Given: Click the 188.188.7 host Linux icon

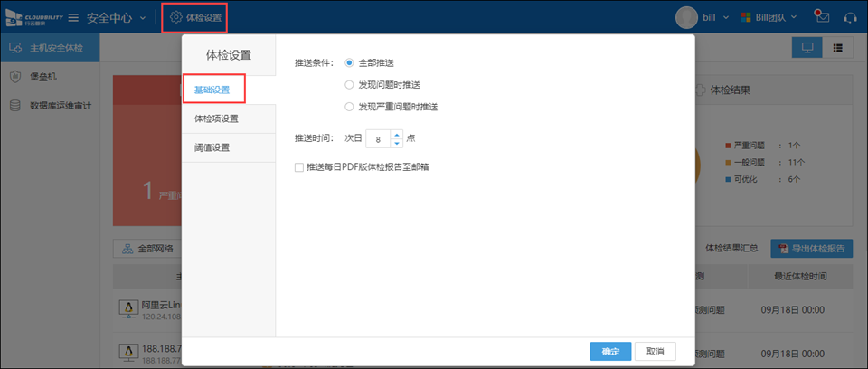Looking at the screenshot, I should tap(129, 353).
